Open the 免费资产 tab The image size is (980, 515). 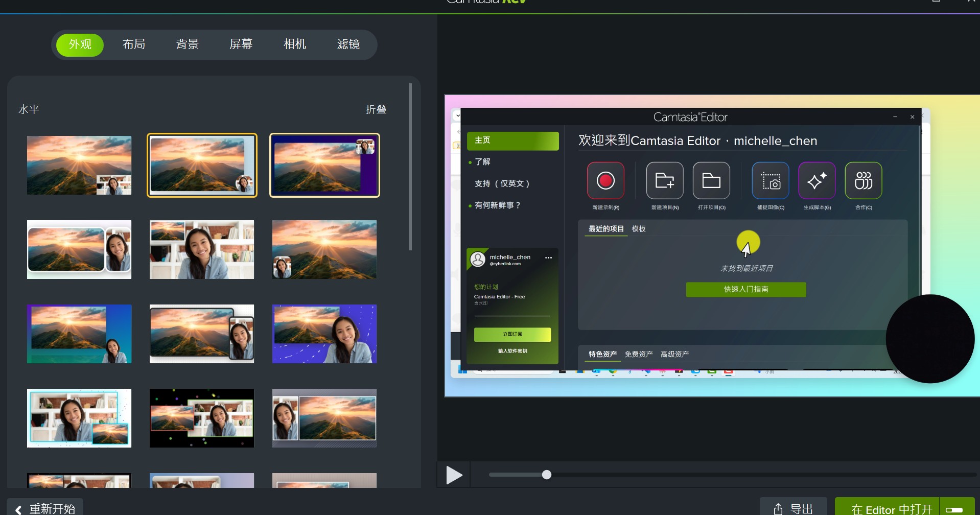tap(639, 354)
